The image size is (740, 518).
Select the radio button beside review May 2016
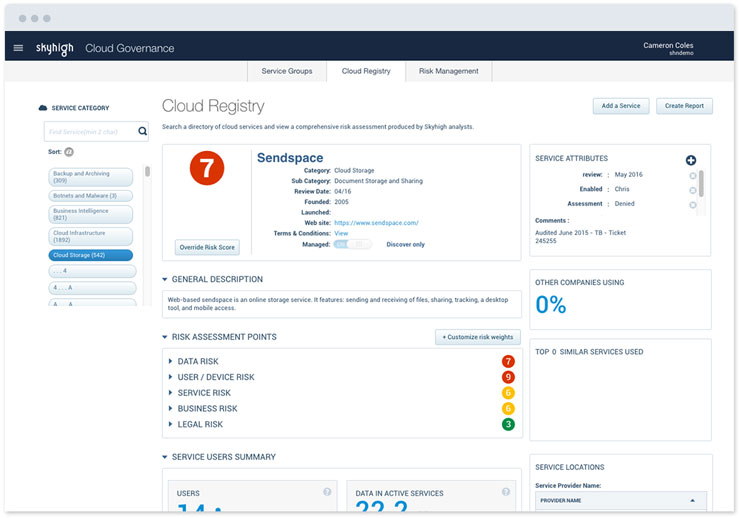[693, 175]
